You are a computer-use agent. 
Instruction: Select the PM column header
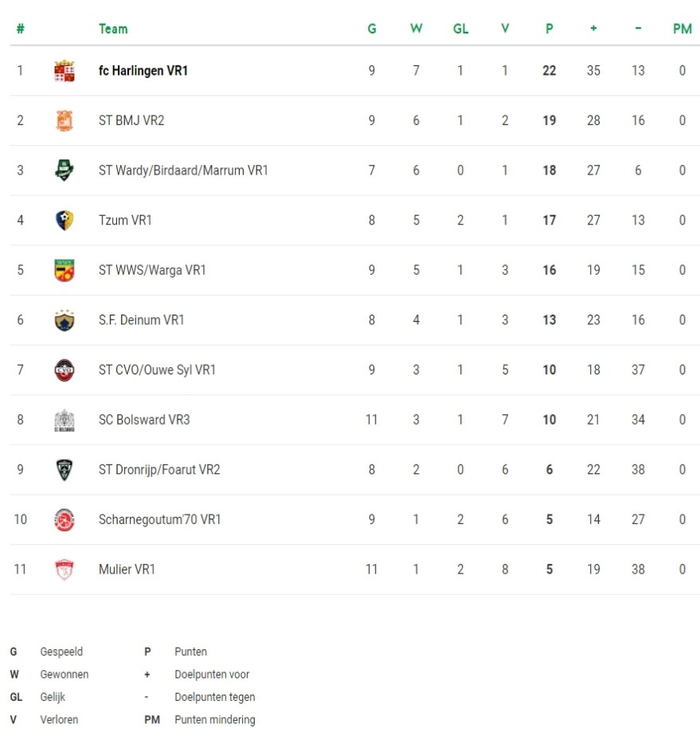click(x=682, y=29)
